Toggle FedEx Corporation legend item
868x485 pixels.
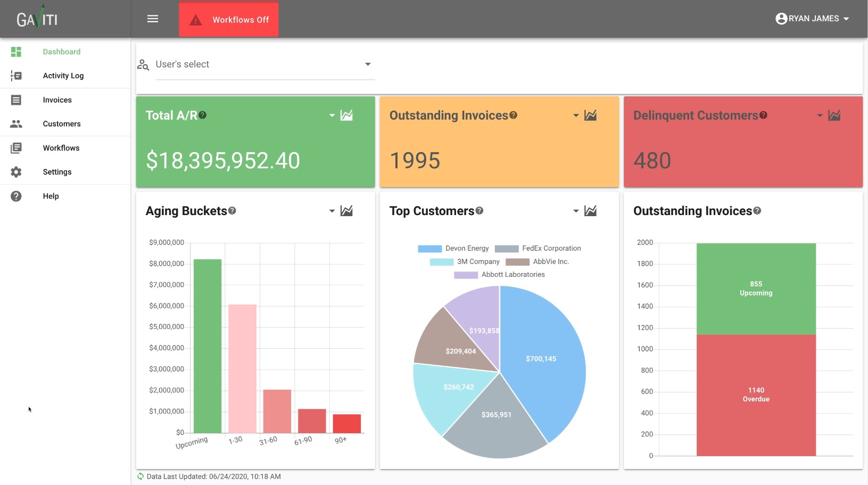click(x=538, y=249)
